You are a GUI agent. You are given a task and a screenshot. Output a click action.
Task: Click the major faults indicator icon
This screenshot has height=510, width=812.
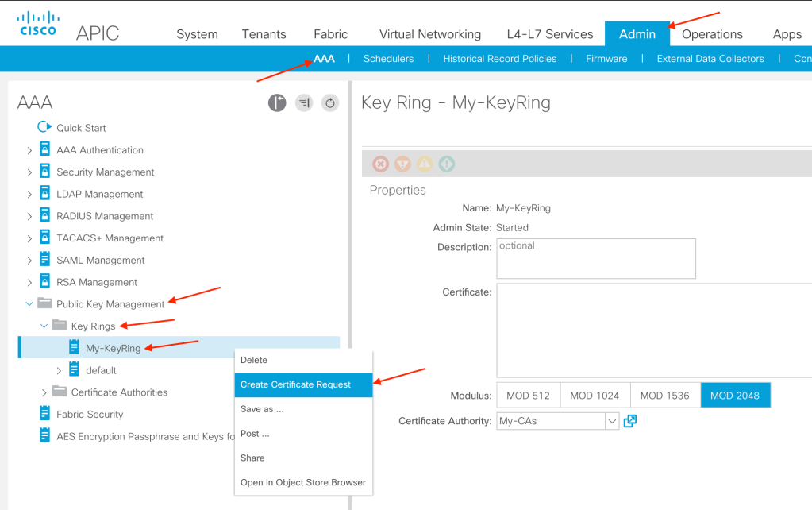pyautogui.click(x=402, y=164)
